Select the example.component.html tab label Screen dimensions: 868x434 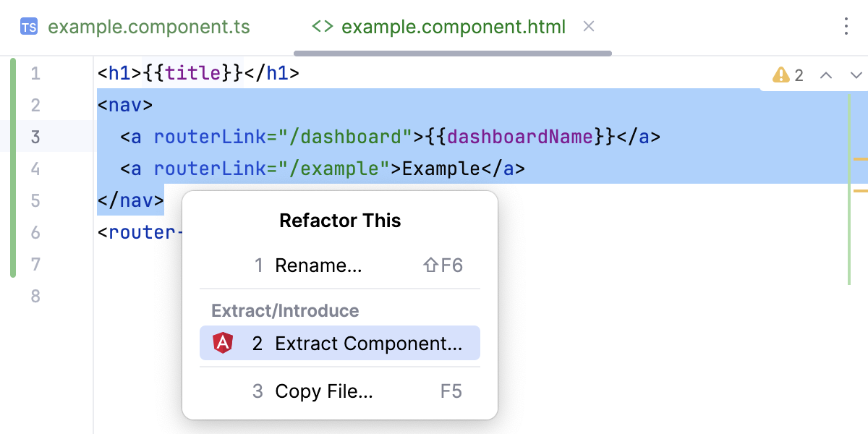454,27
